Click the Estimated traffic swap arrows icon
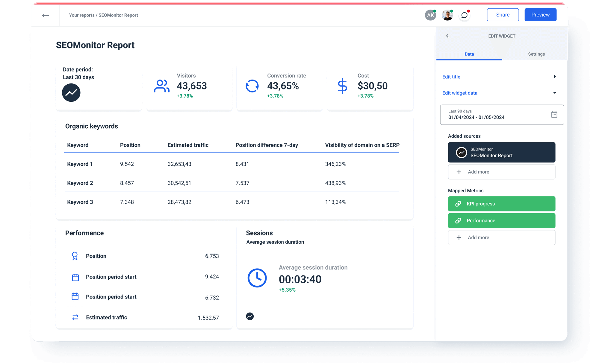599x364 pixels. pyautogui.click(x=75, y=317)
